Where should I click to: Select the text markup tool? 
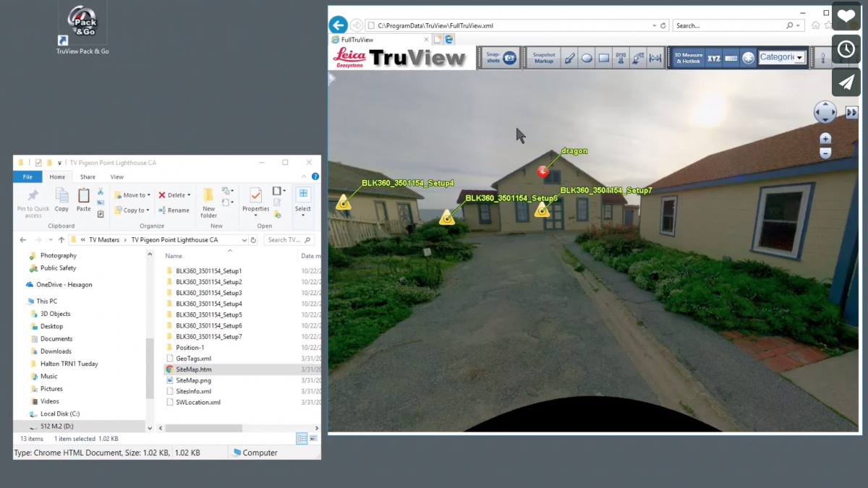click(x=621, y=57)
